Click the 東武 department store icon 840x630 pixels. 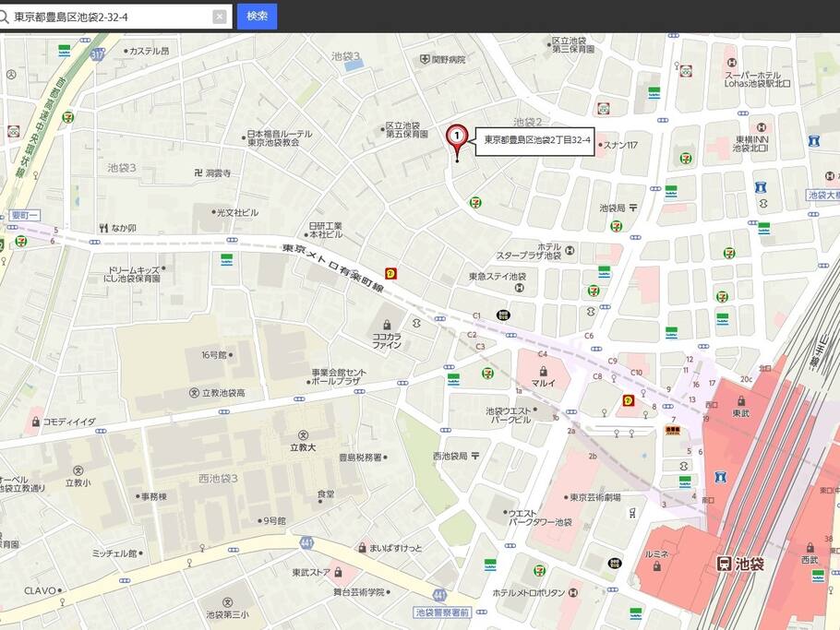741,401
